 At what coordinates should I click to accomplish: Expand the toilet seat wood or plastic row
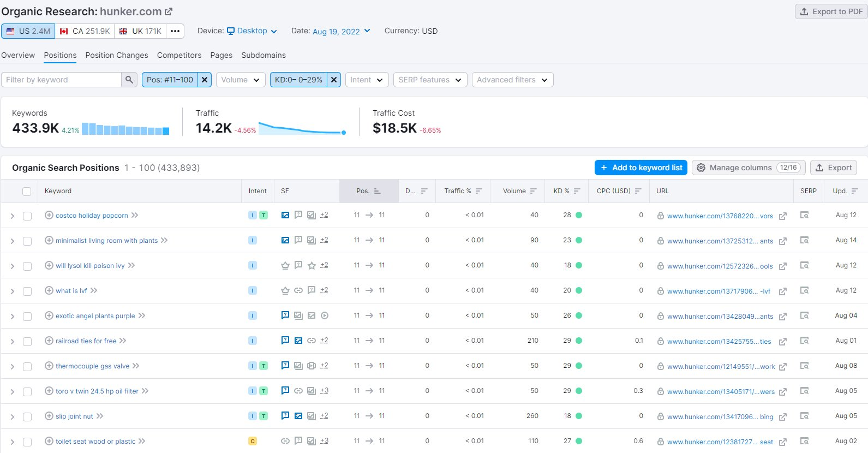pos(12,442)
